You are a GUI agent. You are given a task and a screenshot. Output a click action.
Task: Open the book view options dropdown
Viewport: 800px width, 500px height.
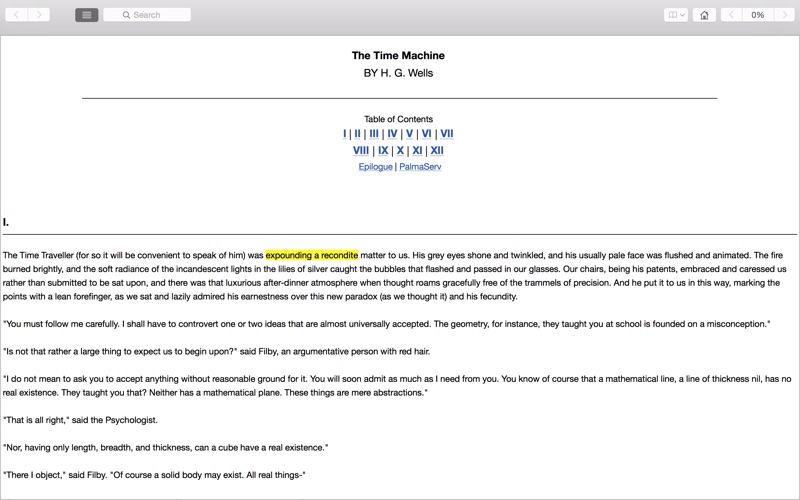pos(676,15)
